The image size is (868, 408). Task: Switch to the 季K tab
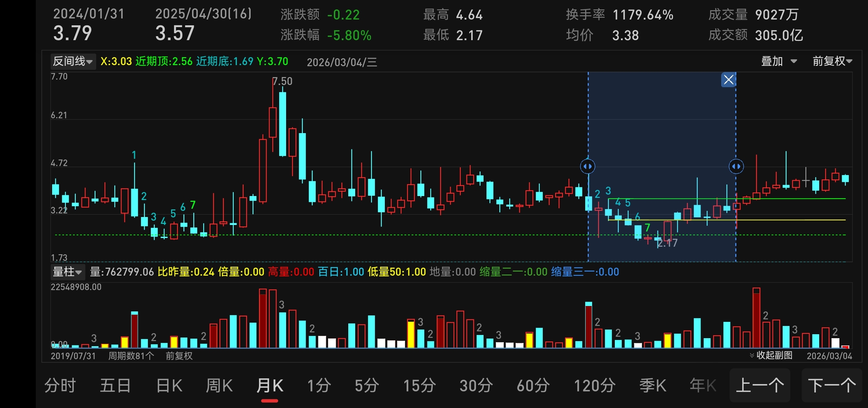653,385
